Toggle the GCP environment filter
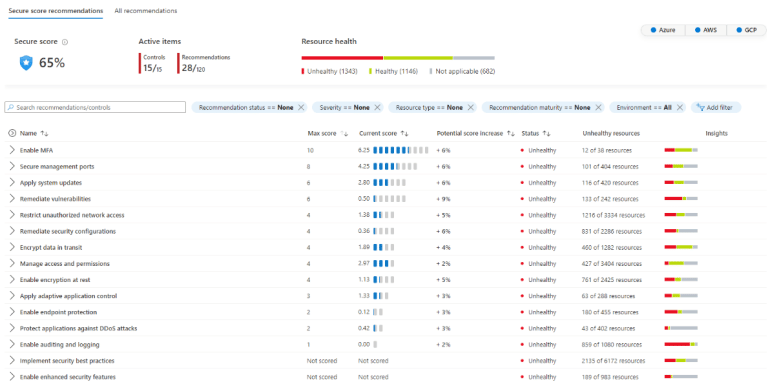 [x=746, y=30]
